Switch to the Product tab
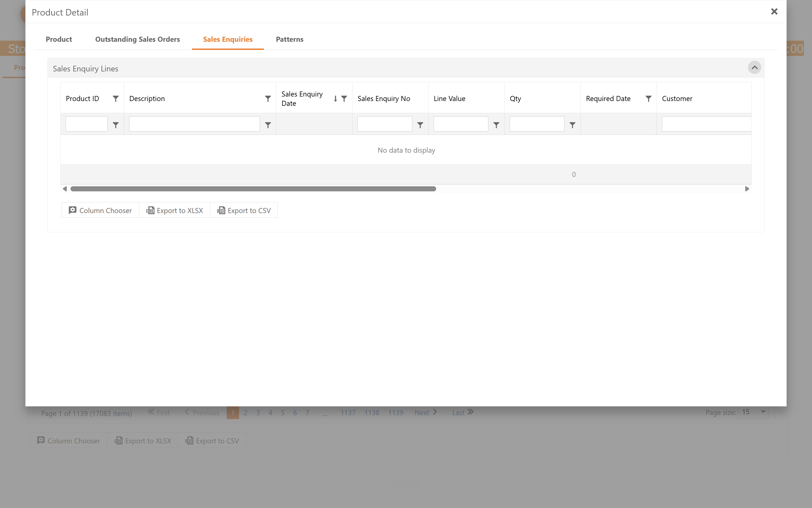812x508 pixels. pos(59,39)
